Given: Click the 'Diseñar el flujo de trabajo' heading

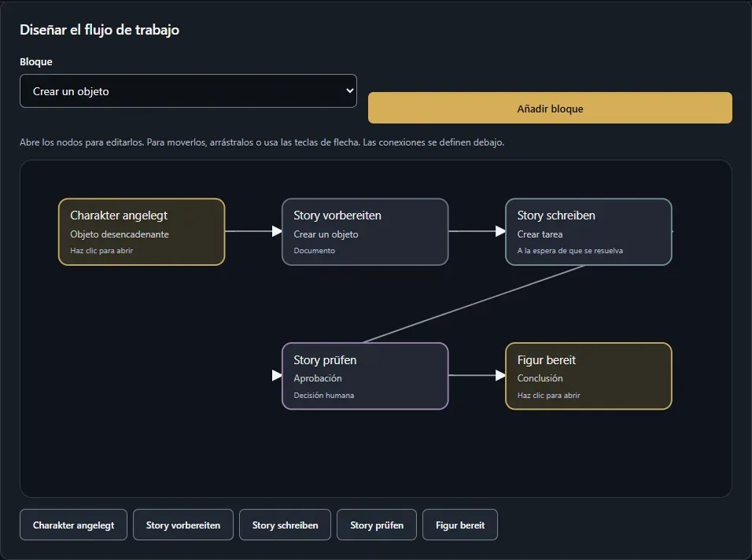Looking at the screenshot, I should point(99,30).
